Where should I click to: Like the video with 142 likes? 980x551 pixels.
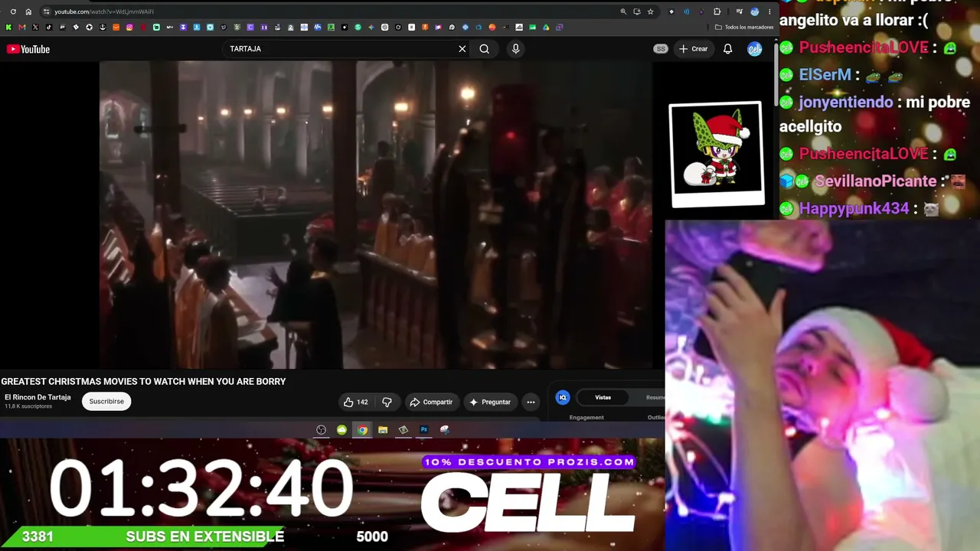click(355, 402)
